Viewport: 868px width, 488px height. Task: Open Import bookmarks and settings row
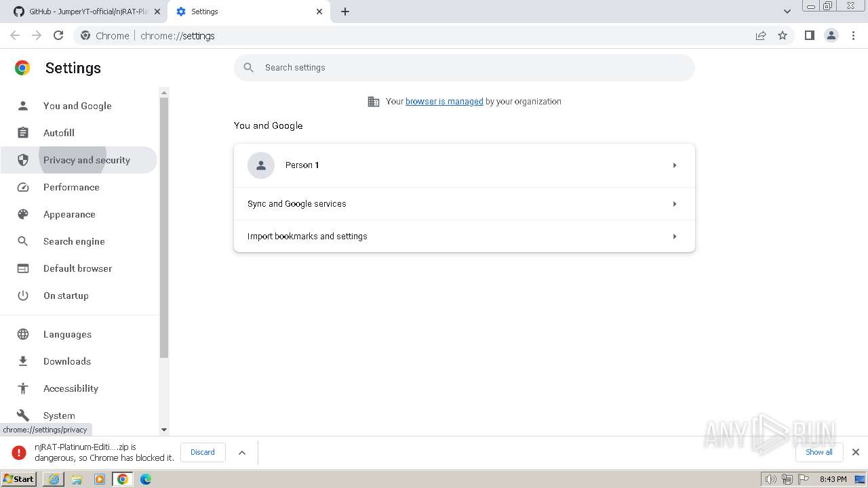465,237
